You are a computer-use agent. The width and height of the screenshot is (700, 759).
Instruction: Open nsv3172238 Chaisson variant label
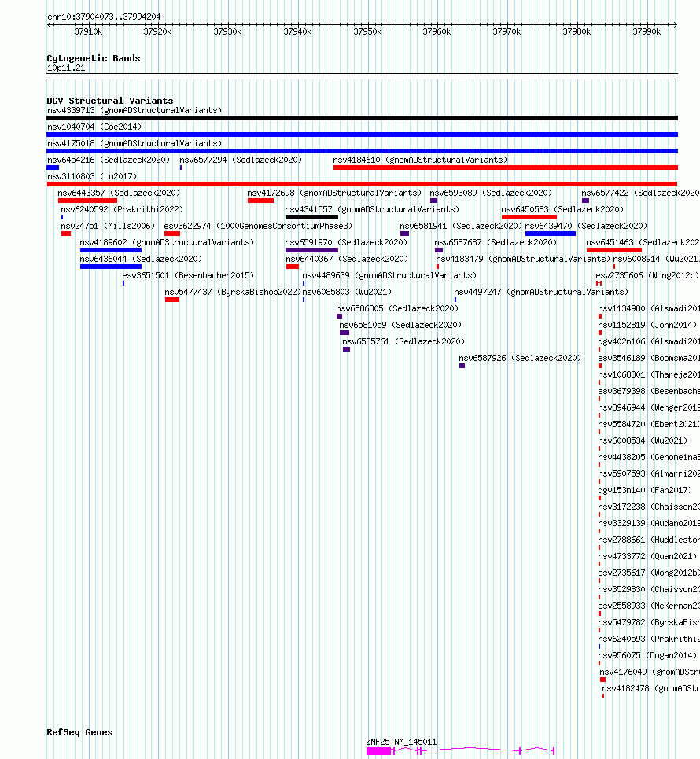(649, 507)
